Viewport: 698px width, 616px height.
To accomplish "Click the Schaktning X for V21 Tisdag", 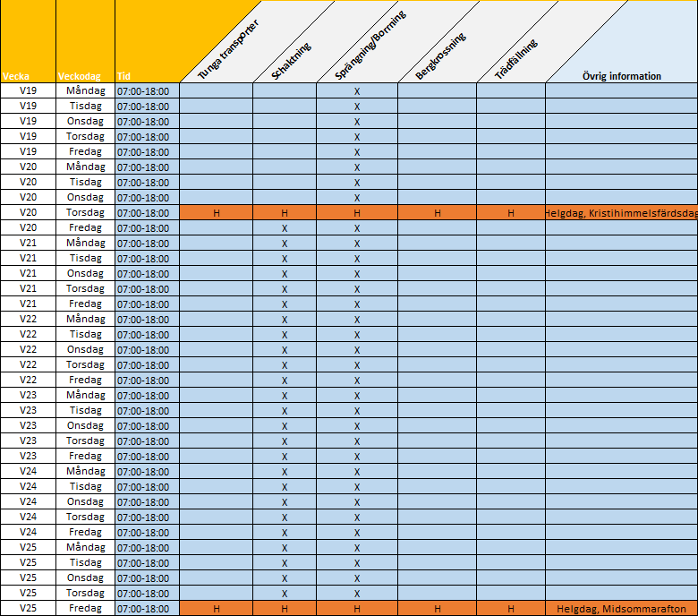I will [285, 259].
